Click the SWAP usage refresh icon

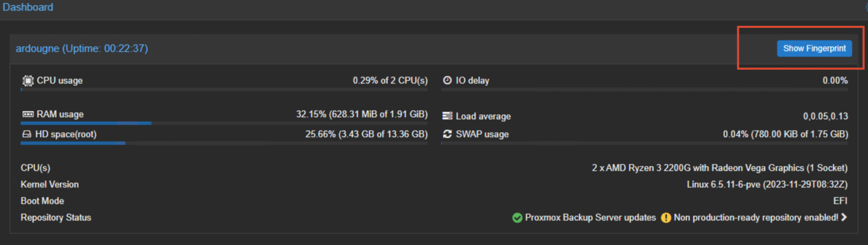pos(447,134)
